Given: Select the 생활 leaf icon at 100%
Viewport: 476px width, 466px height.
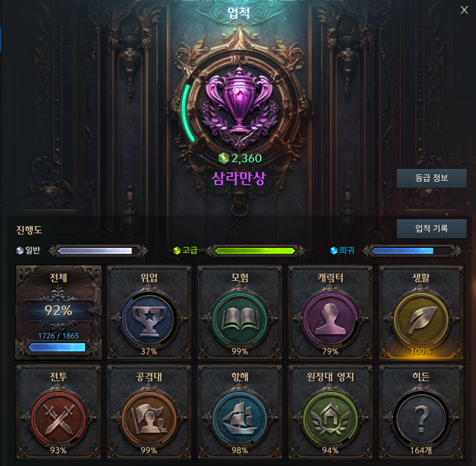Looking at the screenshot, I should pos(421,320).
